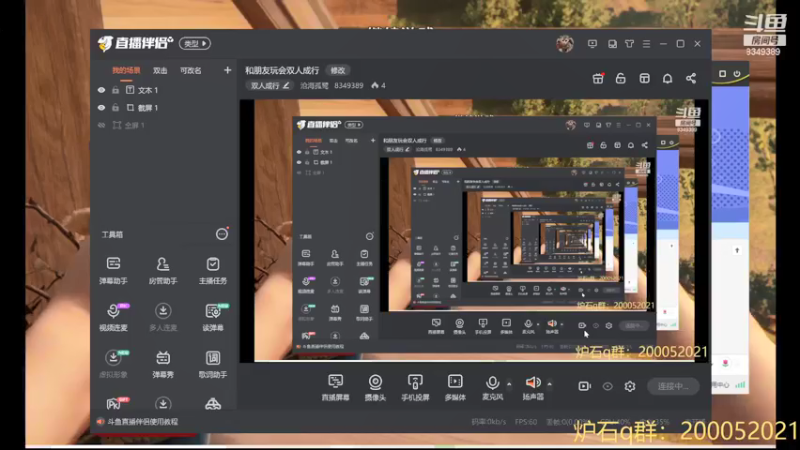The image size is (800, 450).
Task: Open notifications bell icon
Action: pyautogui.click(x=667, y=79)
